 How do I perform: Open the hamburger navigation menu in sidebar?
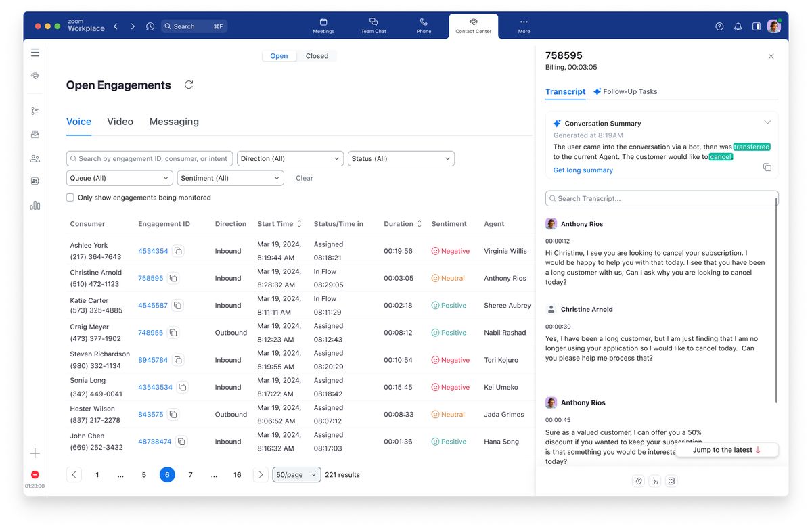pos(35,52)
